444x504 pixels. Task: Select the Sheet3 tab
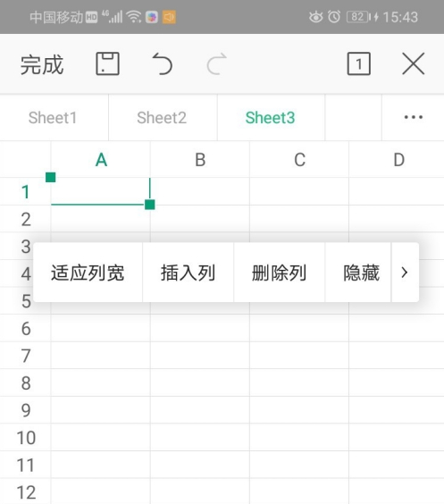coord(270,118)
